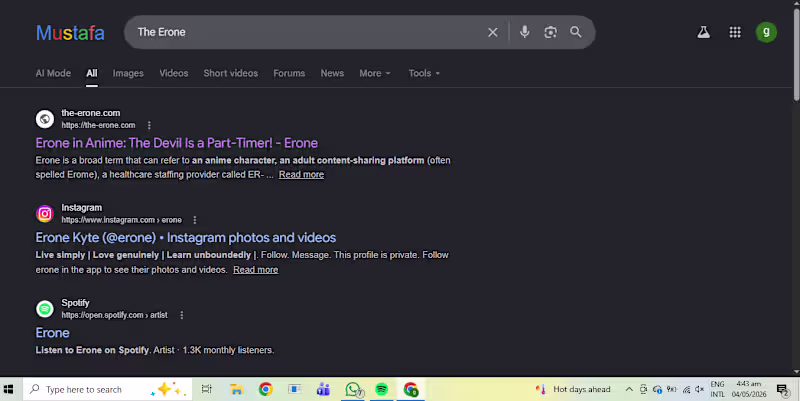The image size is (800, 401).
Task: Open the Erone Kyte Instagram result link
Action: click(x=186, y=238)
